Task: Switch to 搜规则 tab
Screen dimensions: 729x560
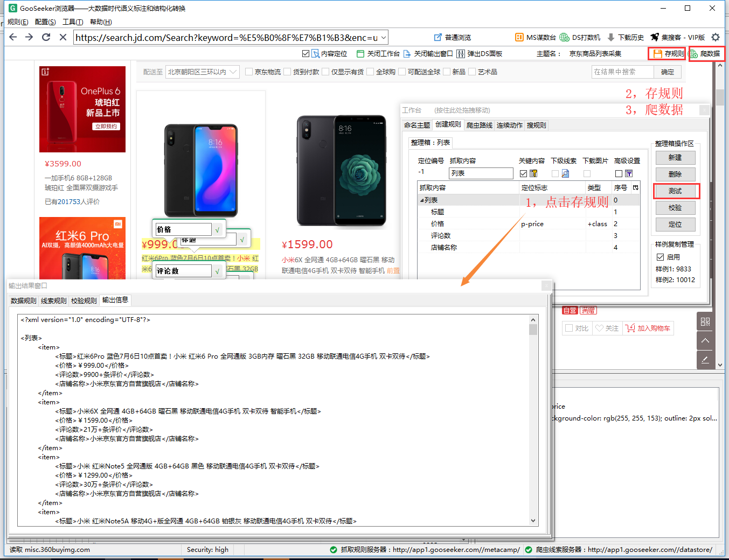Action: pyautogui.click(x=537, y=125)
